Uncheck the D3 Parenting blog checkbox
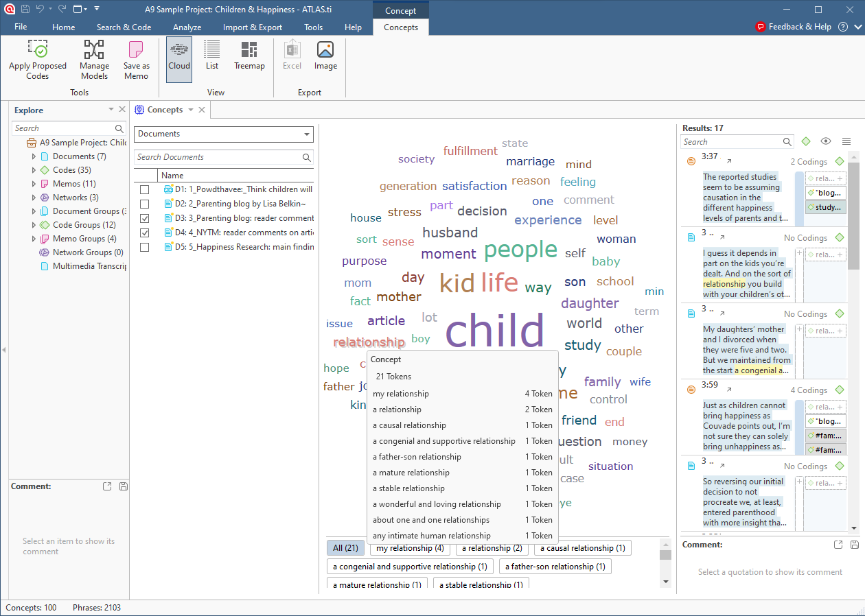Image resolution: width=865 pixels, height=616 pixels. (x=144, y=218)
